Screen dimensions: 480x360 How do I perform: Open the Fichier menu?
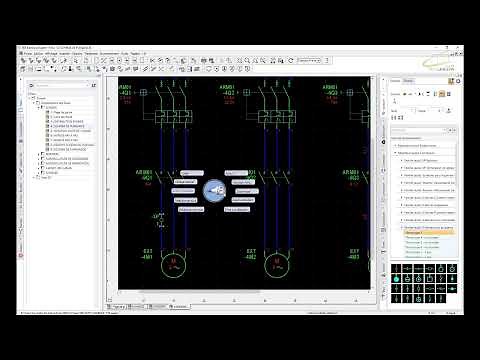(28, 53)
